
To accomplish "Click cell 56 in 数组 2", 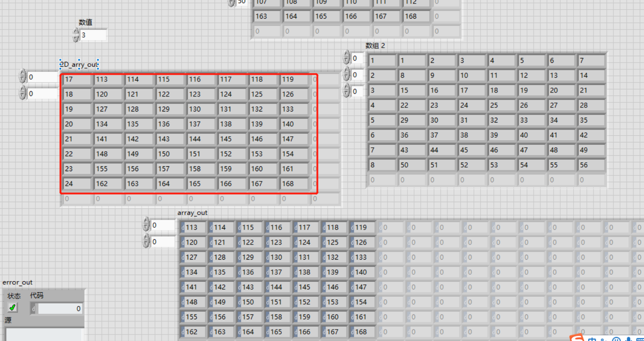I will (591, 165).
